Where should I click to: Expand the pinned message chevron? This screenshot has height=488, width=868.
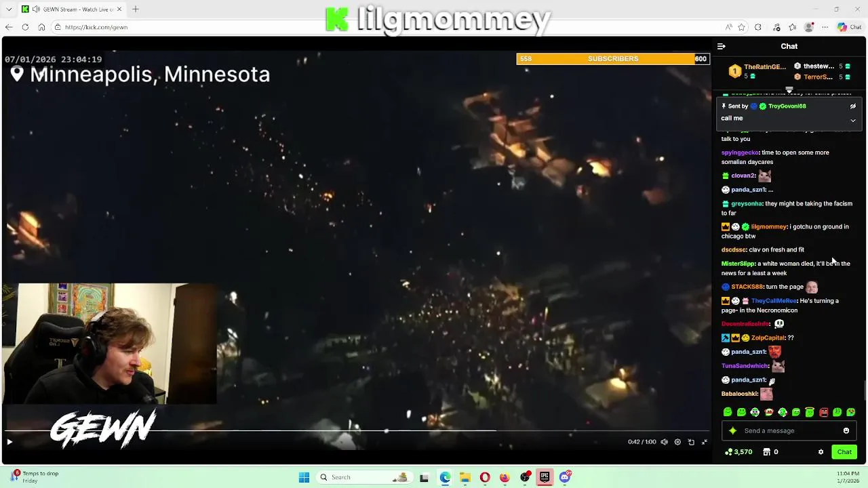point(853,120)
